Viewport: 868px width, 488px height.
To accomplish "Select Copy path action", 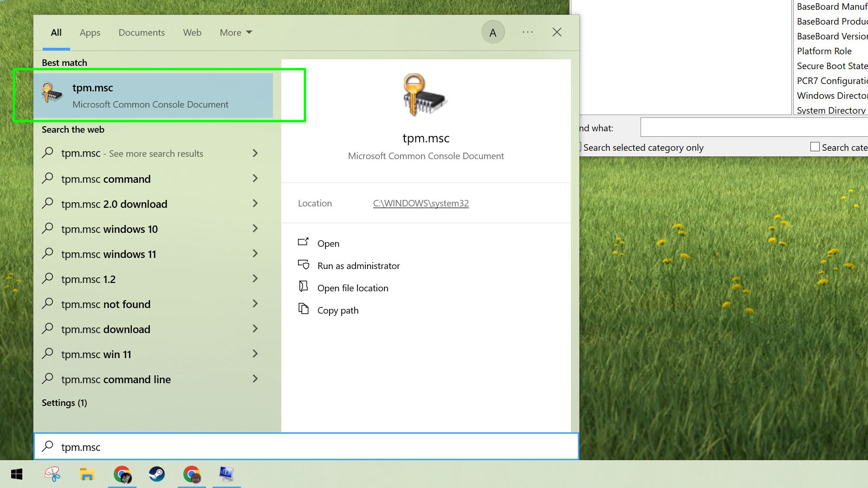I will [x=337, y=310].
